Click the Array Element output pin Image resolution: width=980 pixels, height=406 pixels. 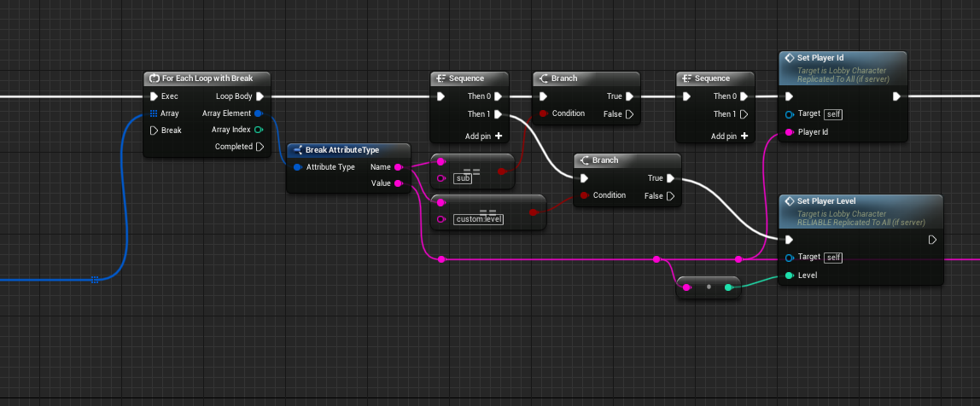tap(259, 113)
